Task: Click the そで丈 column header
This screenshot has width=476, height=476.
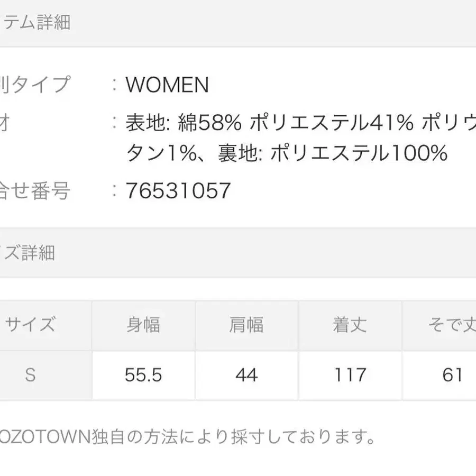Action: pos(451,325)
